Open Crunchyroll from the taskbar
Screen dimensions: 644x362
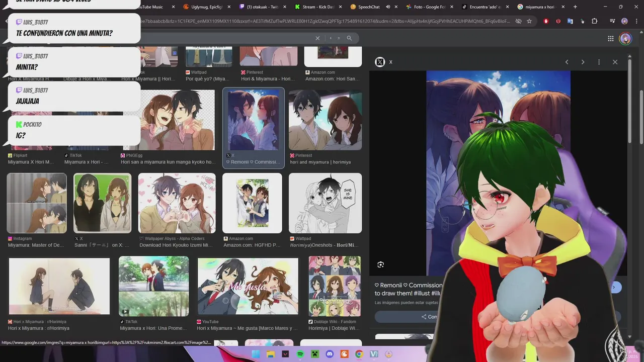tap(344, 354)
